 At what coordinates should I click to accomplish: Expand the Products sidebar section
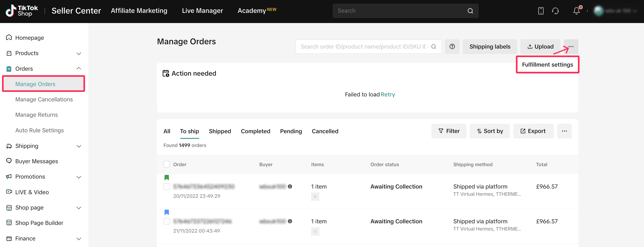coord(79,53)
